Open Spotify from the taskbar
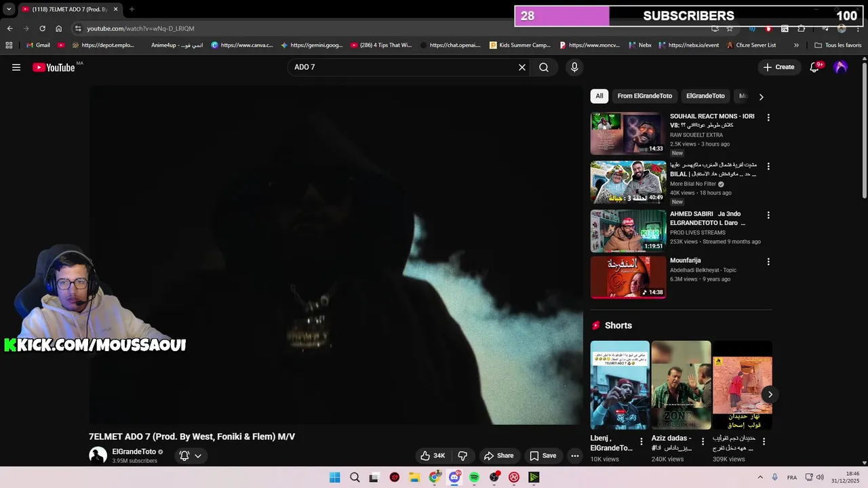 (474, 477)
